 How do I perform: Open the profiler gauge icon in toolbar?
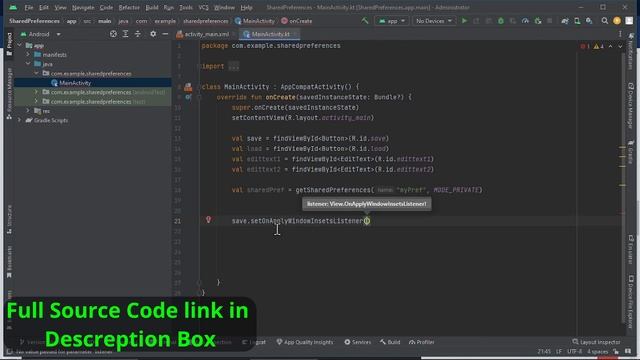coord(525,21)
